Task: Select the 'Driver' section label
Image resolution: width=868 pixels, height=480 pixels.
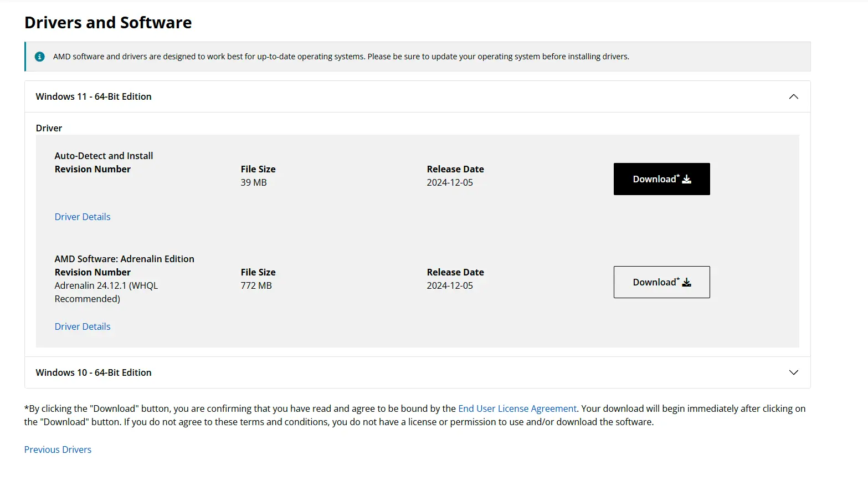Action: click(x=49, y=128)
